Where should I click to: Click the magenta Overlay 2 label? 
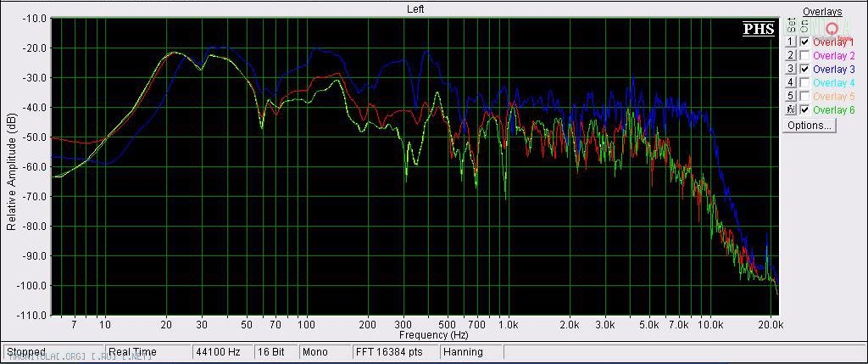[x=833, y=55]
